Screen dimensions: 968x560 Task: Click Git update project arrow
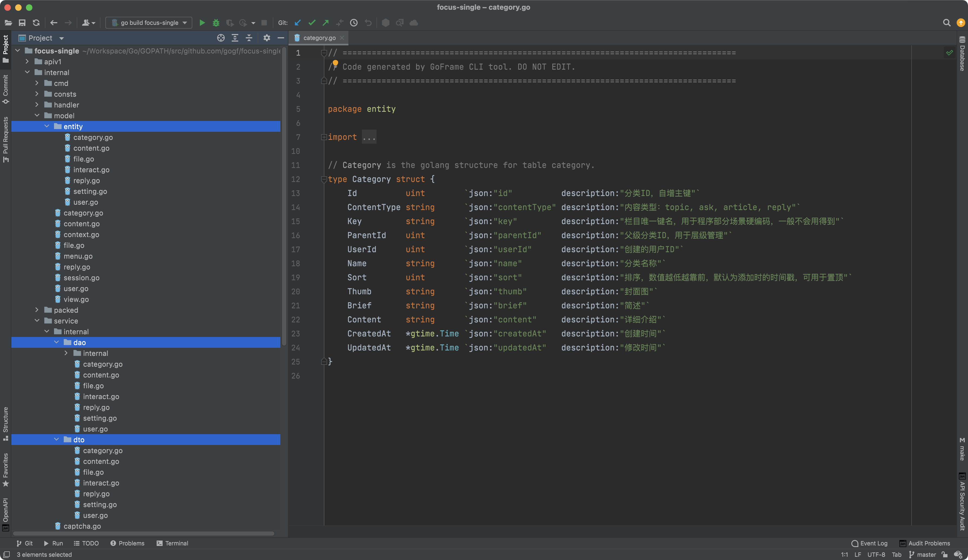pyautogui.click(x=298, y=23)
